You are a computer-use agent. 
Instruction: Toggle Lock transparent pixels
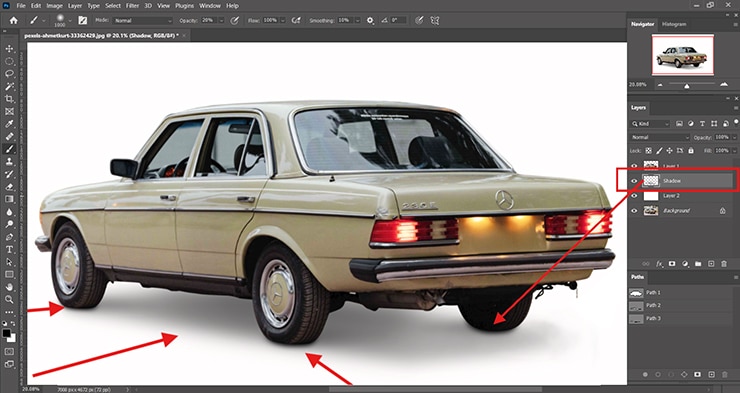pos(648,151)
